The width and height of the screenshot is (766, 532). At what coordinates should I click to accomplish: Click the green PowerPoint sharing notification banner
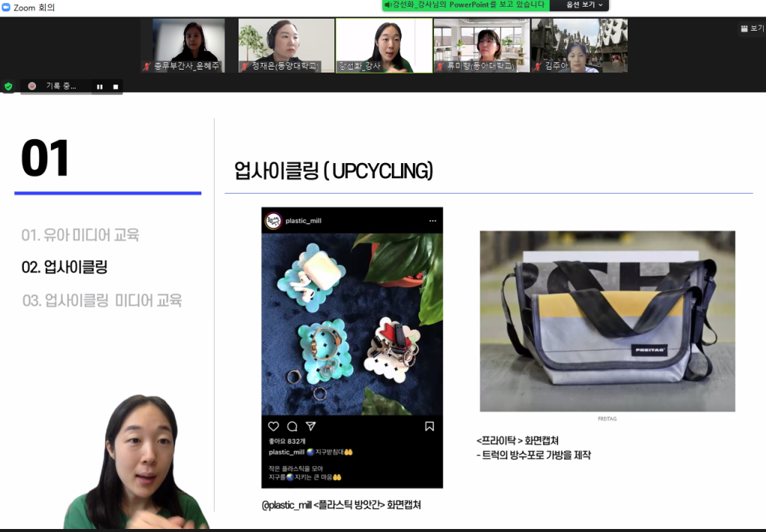click(466, 5)
